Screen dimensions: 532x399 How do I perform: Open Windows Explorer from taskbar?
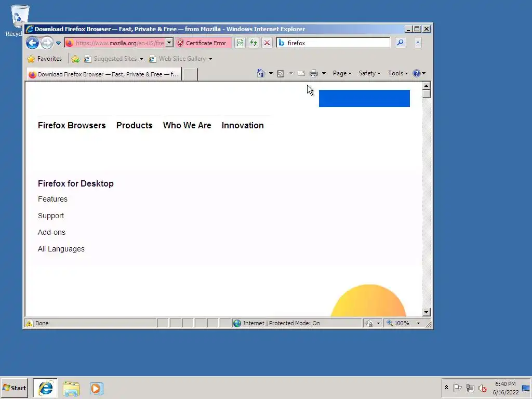coord(71,389)
